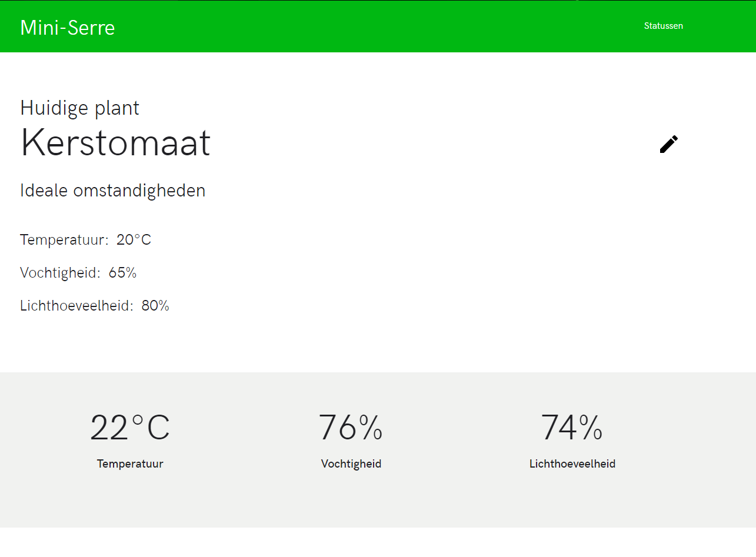Image resolution: width=756 pixels, height=557 pixels.
Task: Click the Ideale omstandigheden heading
Action: point(113,191)
